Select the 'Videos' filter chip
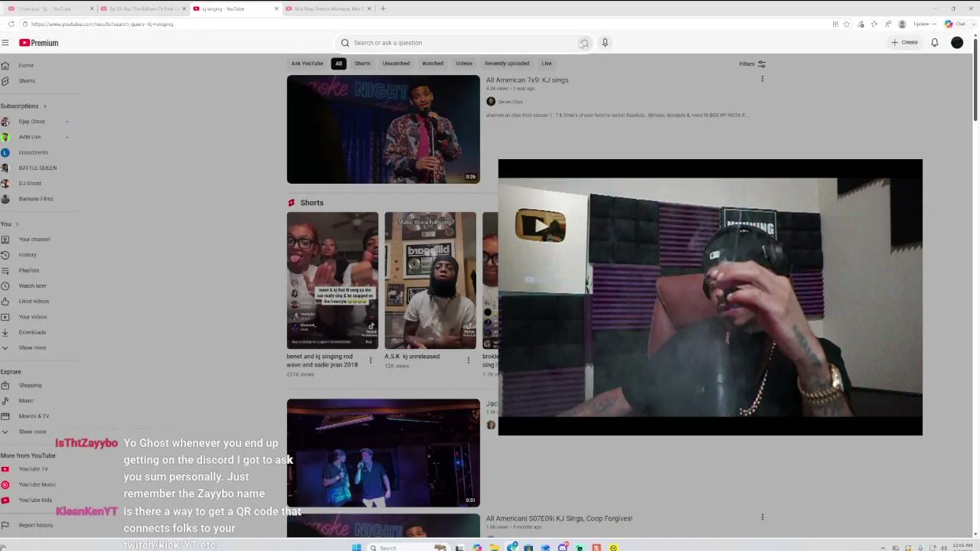Screen dimensions: 980x551 [x=464, y=64]
